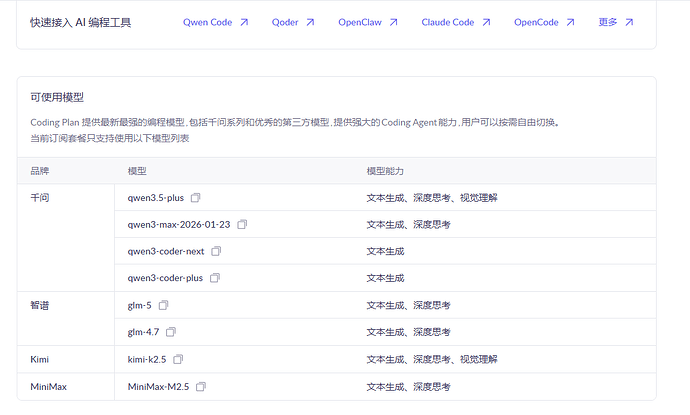Click the capabilities cell for kimi-k2.5
The height and width of the screenshot is (415, 690).
[432, 360]
